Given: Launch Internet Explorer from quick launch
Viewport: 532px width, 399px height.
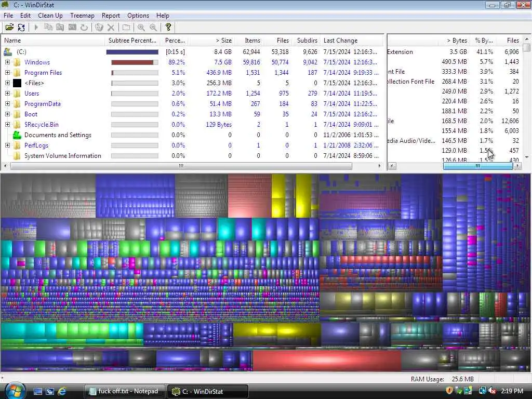Looking at the screenshot, I should (62, 391).
